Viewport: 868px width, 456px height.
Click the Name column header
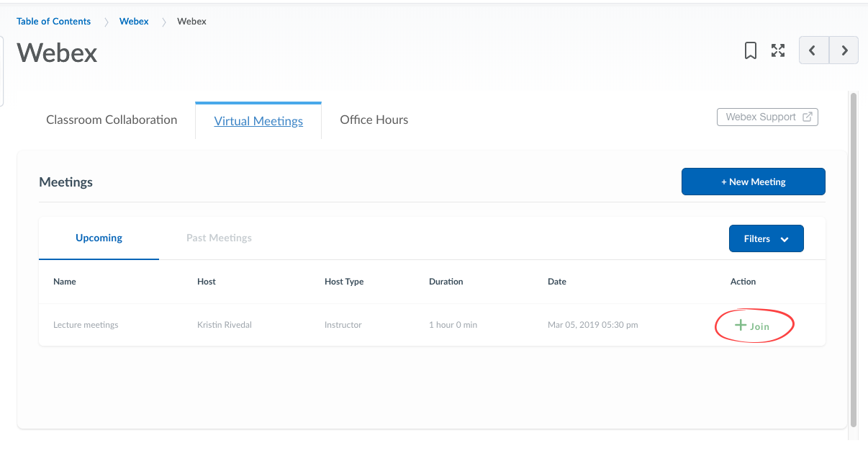[65, 282]
